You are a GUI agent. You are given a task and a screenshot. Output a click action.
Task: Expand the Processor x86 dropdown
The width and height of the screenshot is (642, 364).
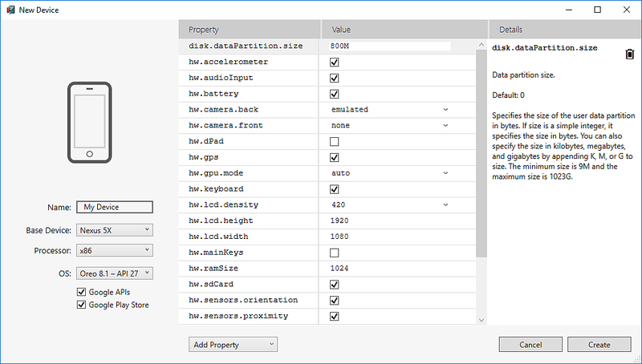tap(114, 251)
